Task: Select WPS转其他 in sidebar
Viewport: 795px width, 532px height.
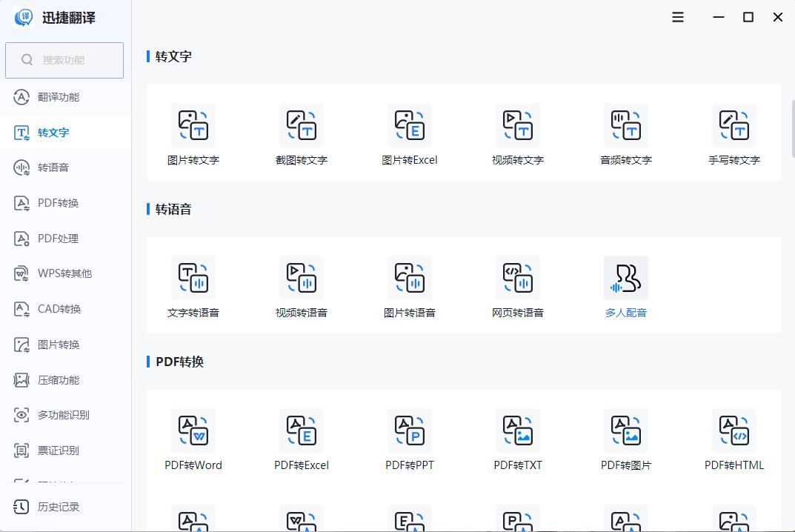Action: point(65,273)
